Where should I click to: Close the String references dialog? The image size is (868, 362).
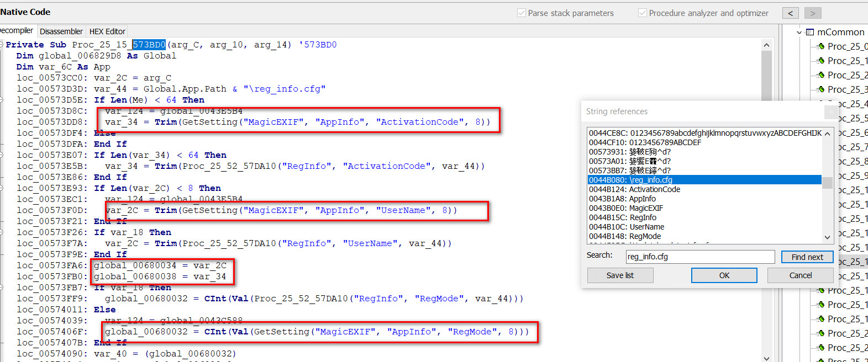coord(830,112)
